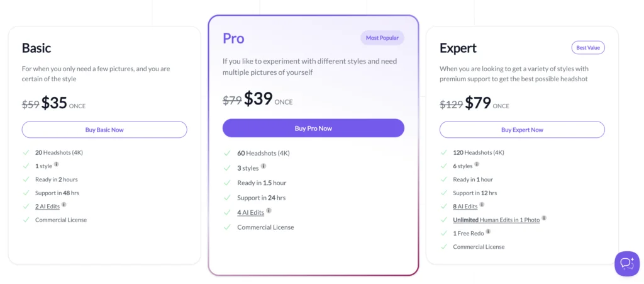Screen dimensions: 644x284
Task: Click the Pro plan $39 price
Action: point(257,99)
